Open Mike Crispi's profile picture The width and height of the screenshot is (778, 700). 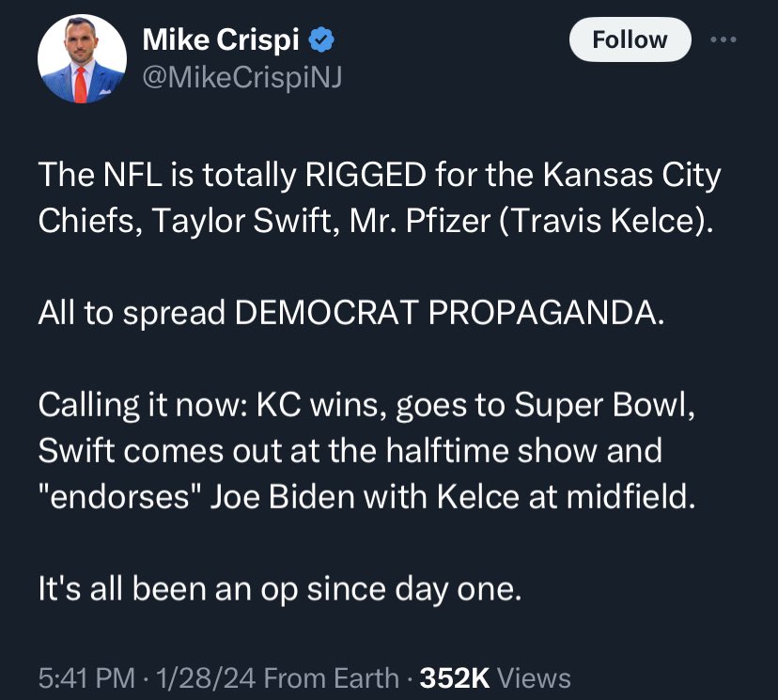point(83,60)
